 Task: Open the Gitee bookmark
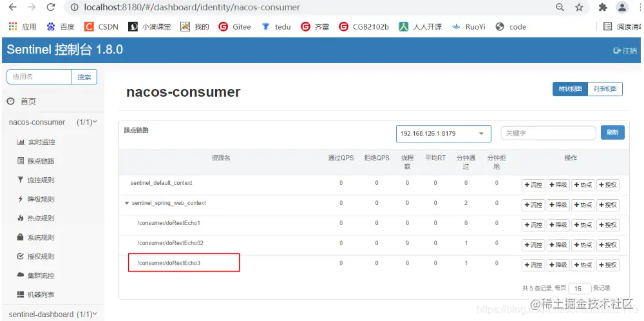point(235,26)
